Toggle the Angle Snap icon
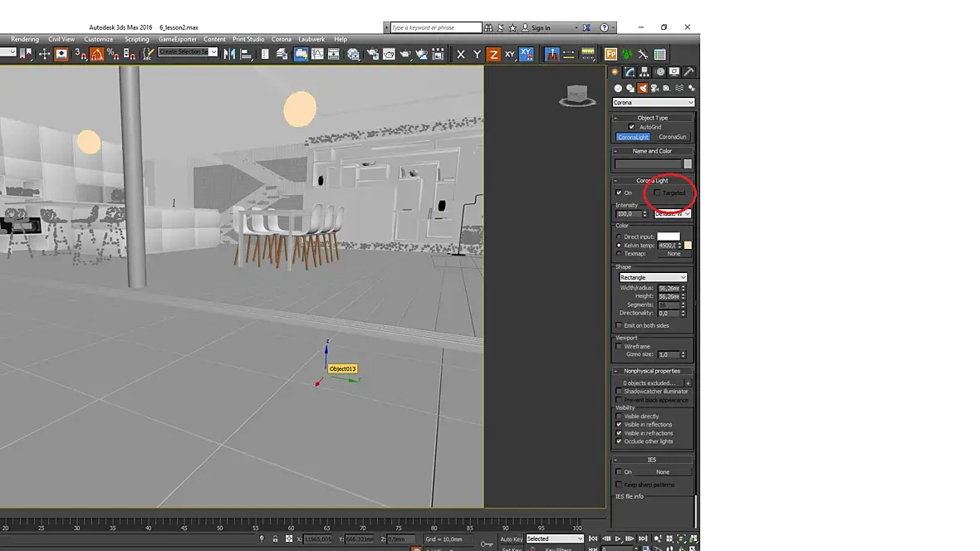 pos(97,54)
